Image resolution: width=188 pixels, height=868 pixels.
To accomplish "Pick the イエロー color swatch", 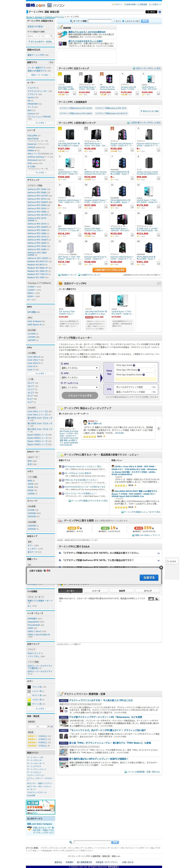I will pyautogui.click(x=29, y=700).
